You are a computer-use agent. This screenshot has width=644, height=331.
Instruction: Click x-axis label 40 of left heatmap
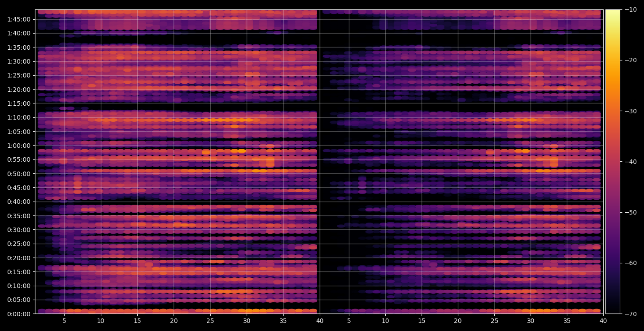coord(320,321)
